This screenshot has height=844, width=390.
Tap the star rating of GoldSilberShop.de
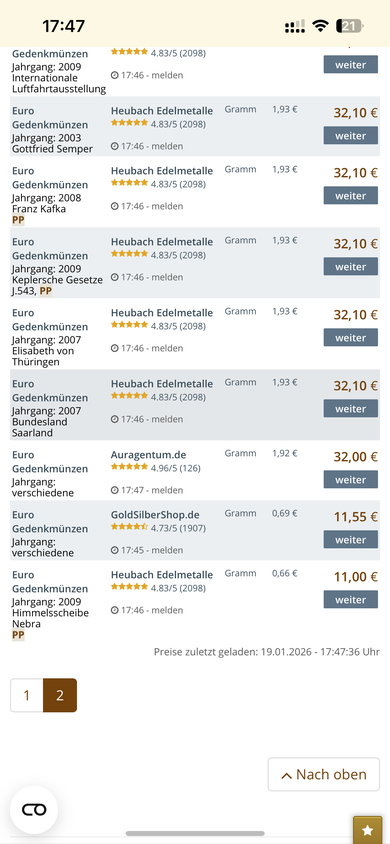coord(129,528)
